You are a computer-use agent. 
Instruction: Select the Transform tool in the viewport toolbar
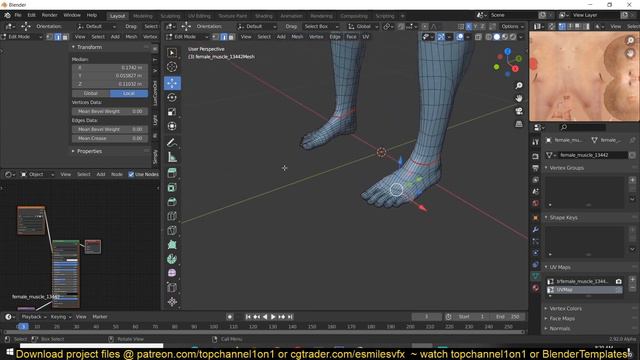172,126
